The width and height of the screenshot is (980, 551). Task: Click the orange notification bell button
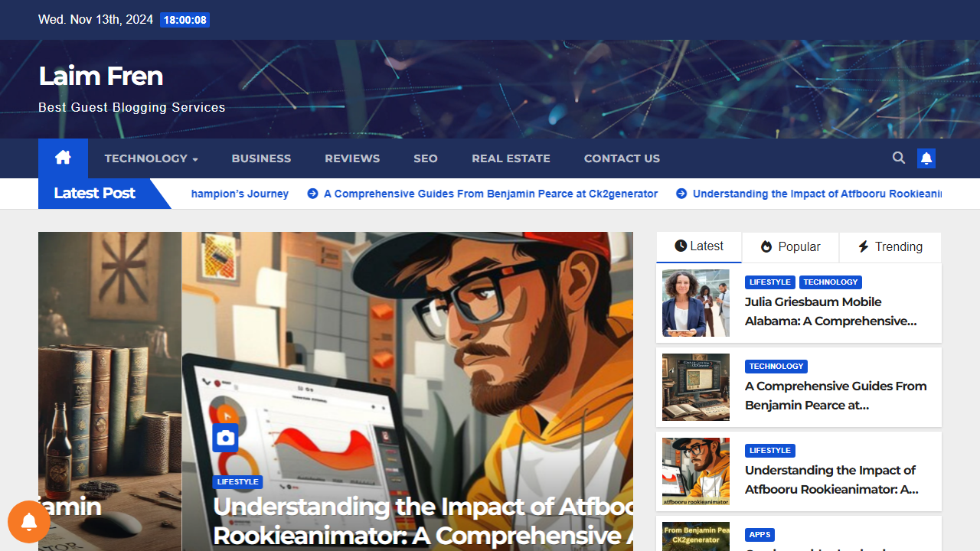coord(29,522)
